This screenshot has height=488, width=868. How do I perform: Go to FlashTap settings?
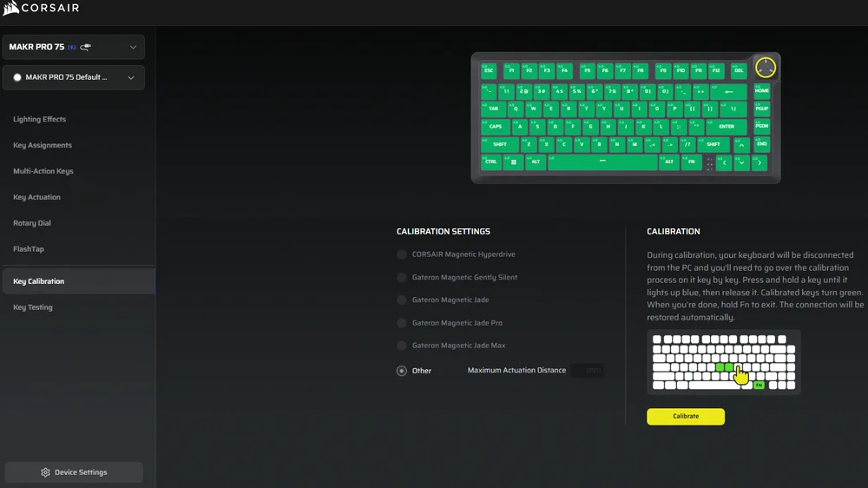[29, 249]
